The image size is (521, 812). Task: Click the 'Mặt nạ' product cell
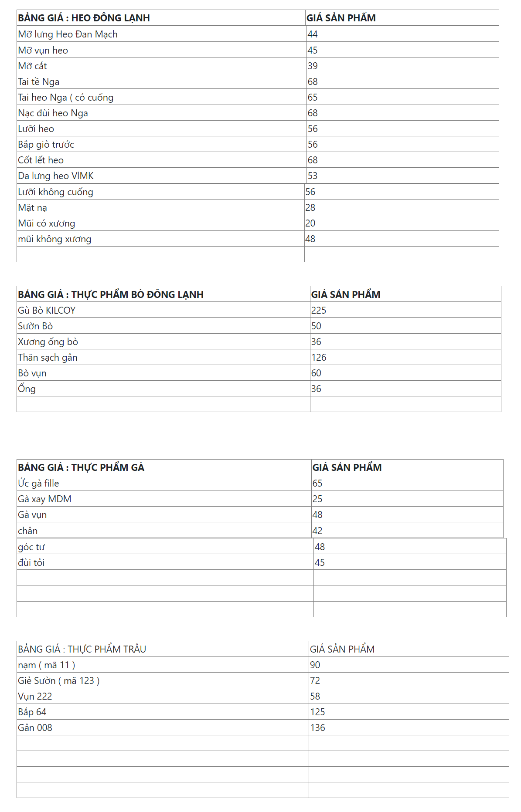click(33, 208)
